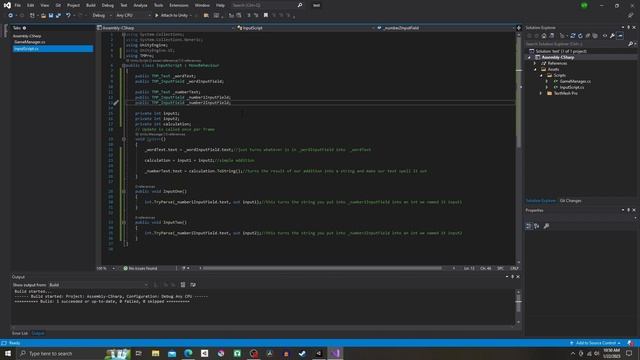Click the search magnifier icon in title bar
Viewport: 640px width, 360px height.
(300, 5)
